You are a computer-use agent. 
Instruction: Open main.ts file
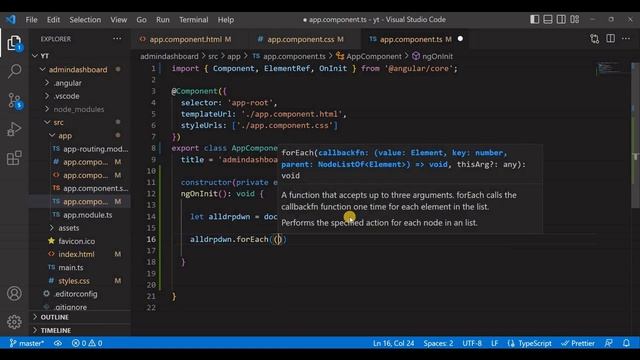[80, 267]
